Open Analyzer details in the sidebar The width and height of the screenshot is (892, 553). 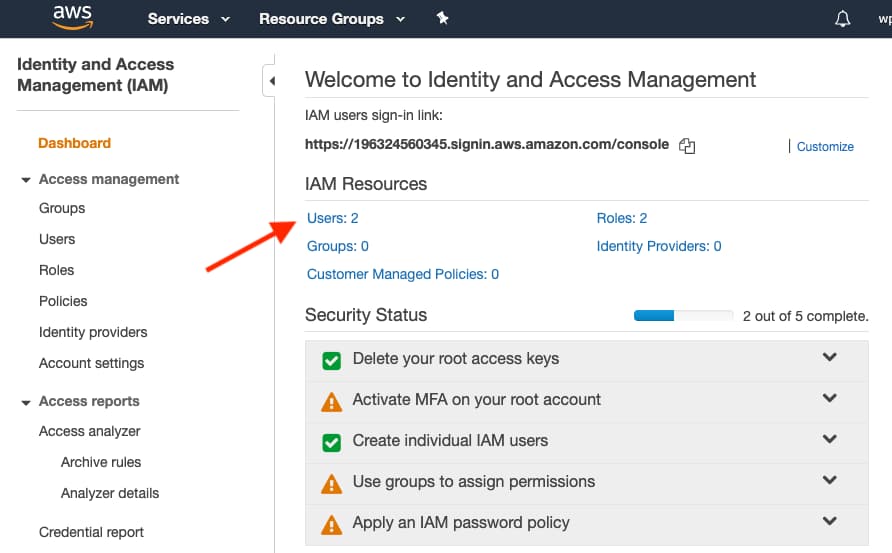pos(110,493)
